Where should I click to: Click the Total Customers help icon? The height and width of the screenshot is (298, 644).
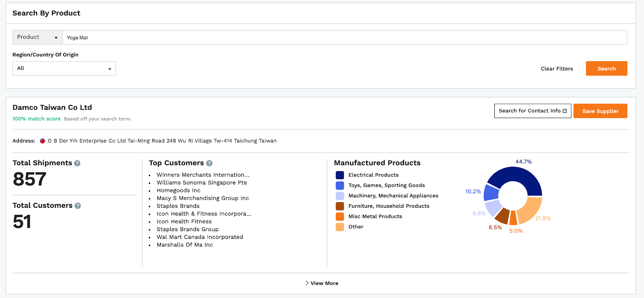[x=78, y=206]
